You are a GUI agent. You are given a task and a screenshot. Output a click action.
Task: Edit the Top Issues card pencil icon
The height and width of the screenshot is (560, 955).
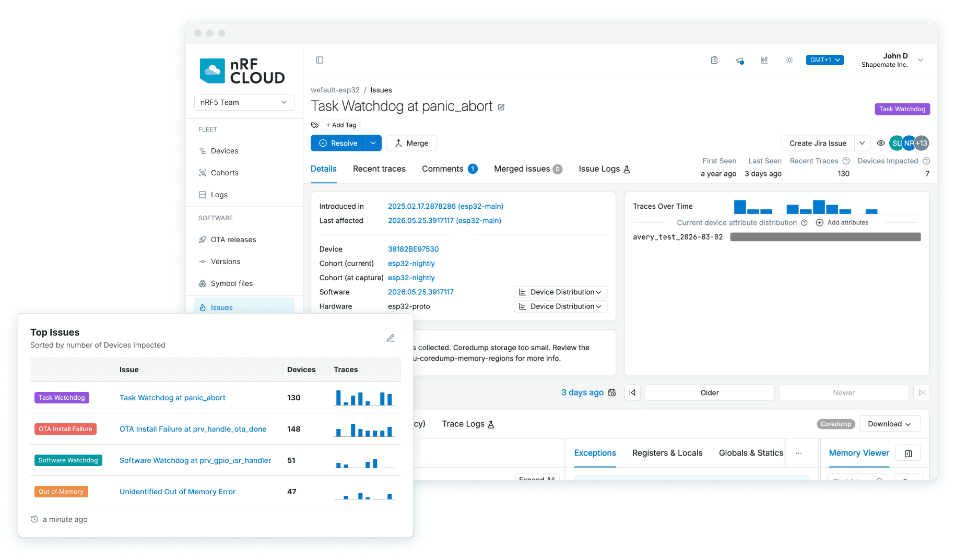pyautogui.click(x=391, y=338)
